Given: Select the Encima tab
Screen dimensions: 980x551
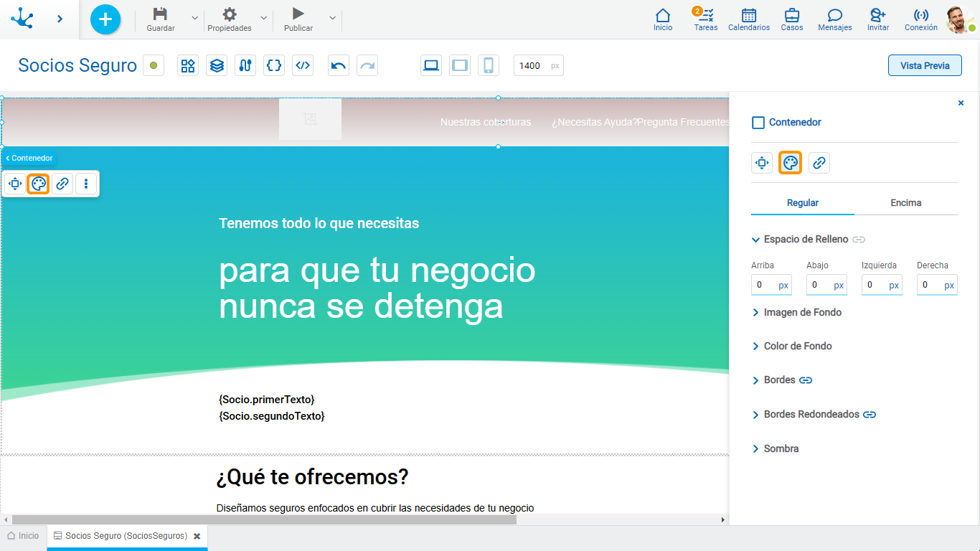Looking at the screenshot, I should [906, 203].
